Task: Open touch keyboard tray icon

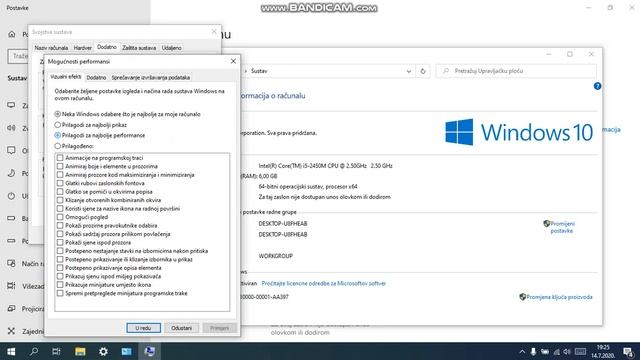Action: 580,351
